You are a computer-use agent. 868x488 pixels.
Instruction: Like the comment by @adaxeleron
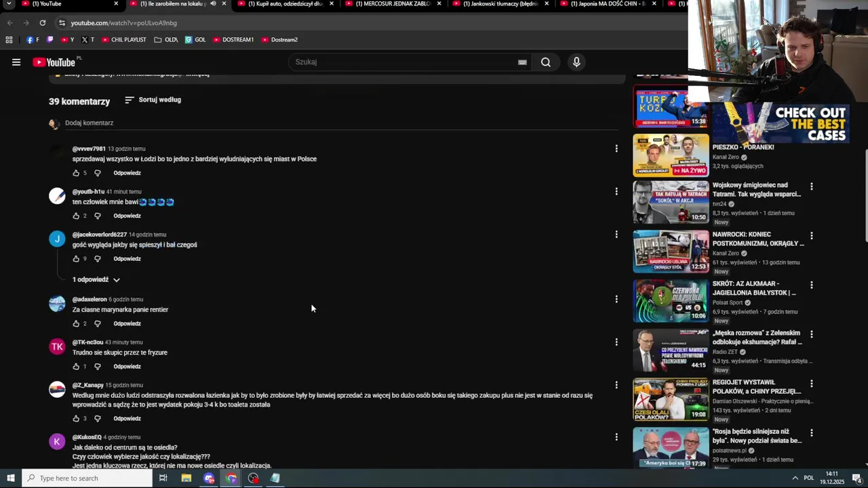point(76,323)
